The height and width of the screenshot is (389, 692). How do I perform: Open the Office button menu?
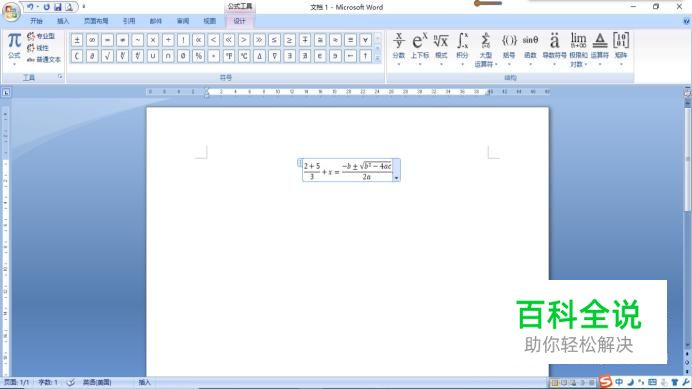click(11, 11)
